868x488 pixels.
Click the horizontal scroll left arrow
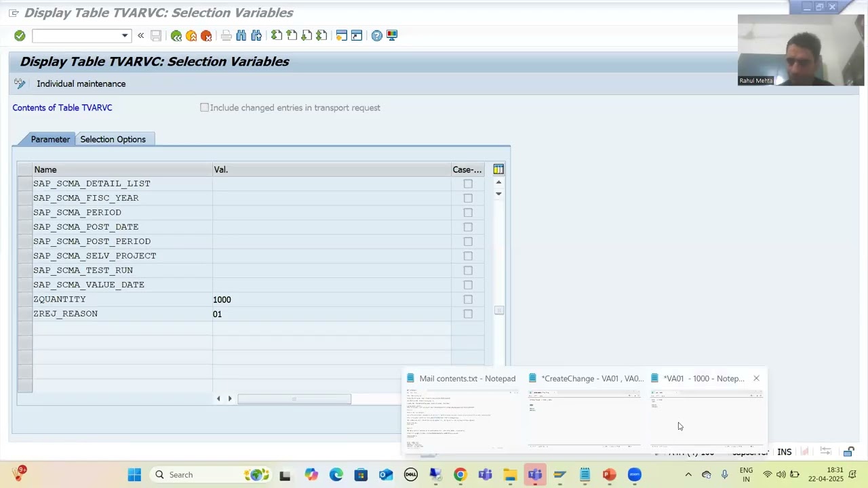tap(218, 399)
